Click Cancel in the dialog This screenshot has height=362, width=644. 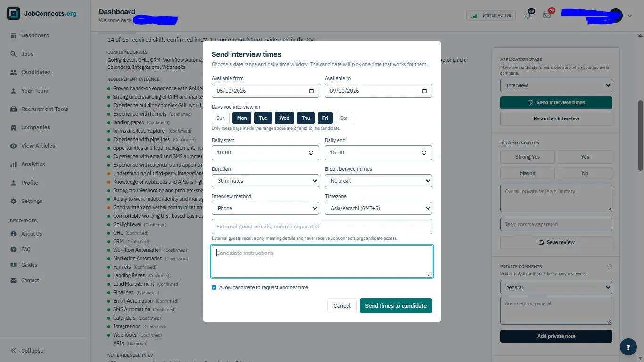pos(342,306)
